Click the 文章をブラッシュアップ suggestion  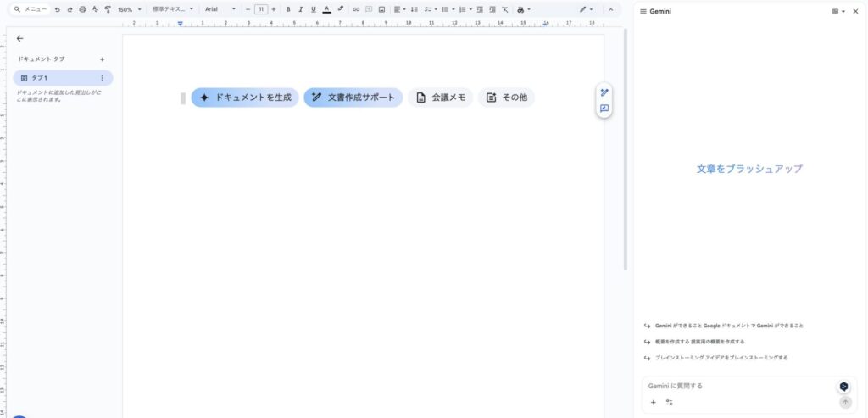coord(749,169)
